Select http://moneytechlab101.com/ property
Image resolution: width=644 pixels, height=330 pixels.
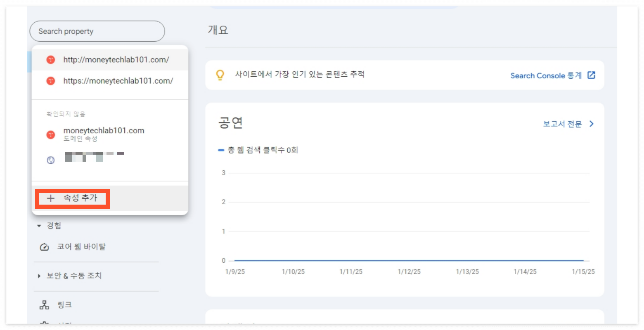pyautogui.click(x=110, y=60)
